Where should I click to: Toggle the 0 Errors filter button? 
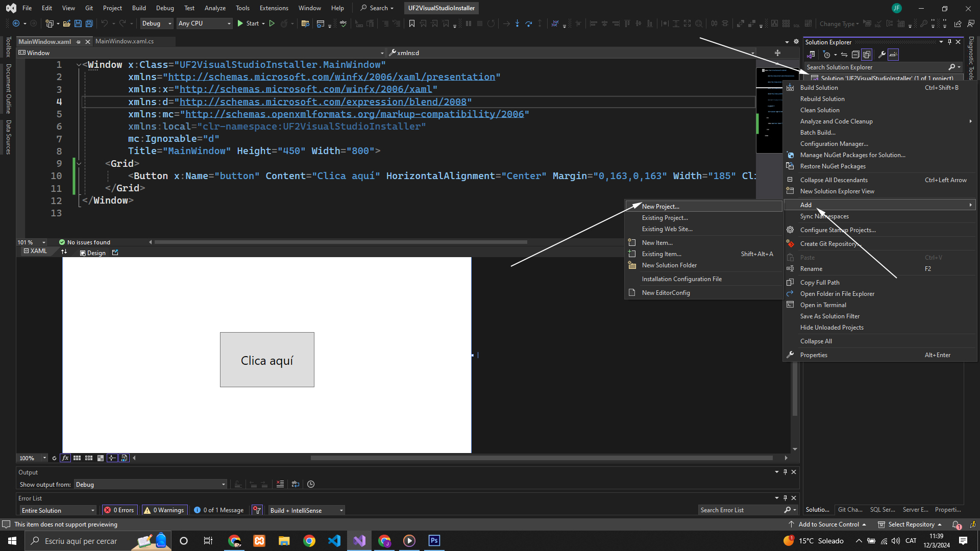coord(119,510)
